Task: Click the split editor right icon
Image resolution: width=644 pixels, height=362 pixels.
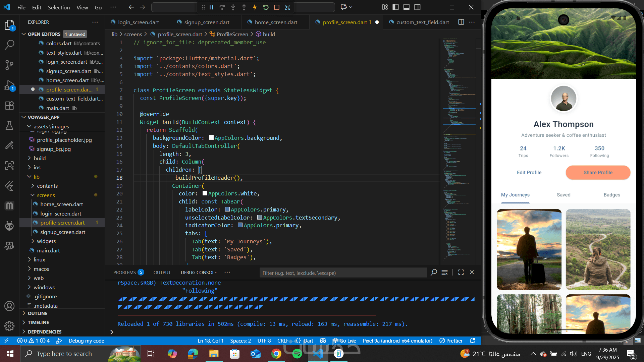Action: [x=461, y=22]
